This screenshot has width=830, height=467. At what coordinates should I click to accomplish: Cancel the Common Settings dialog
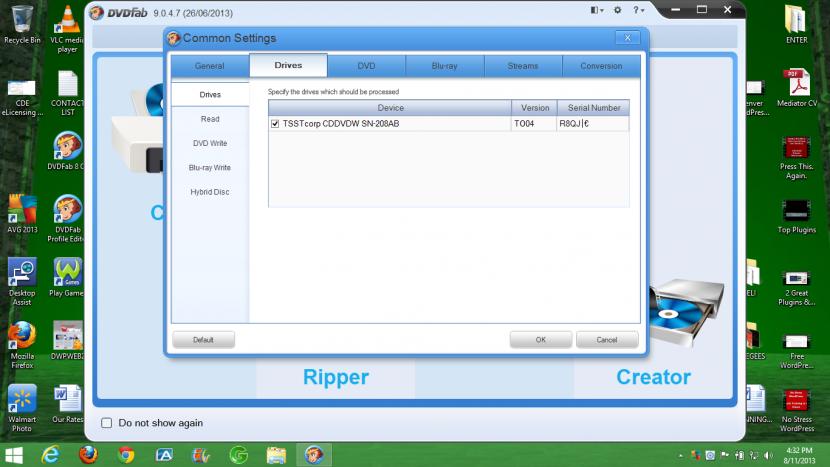[x=607, y=340]
